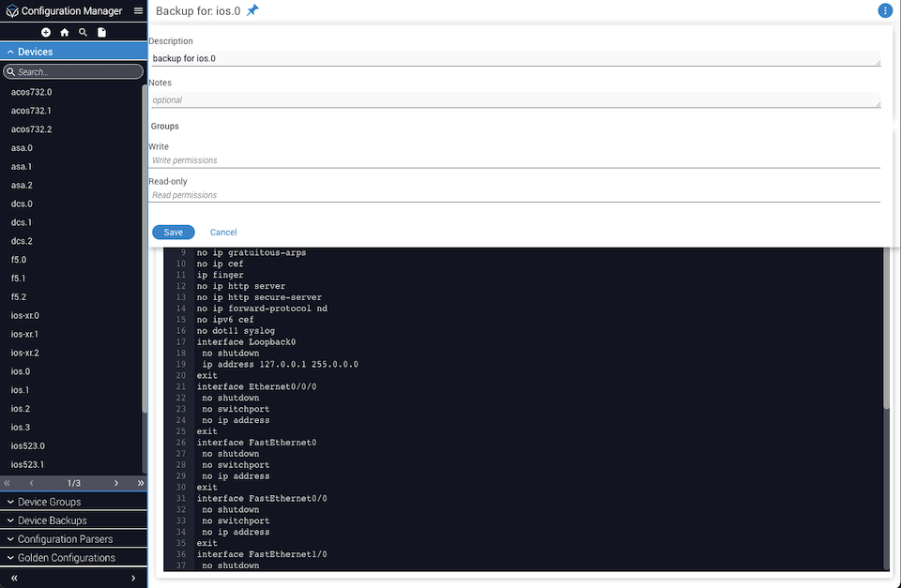901x588 pixels.
Task: Jump to first page of device list
Action: (7, 483)
